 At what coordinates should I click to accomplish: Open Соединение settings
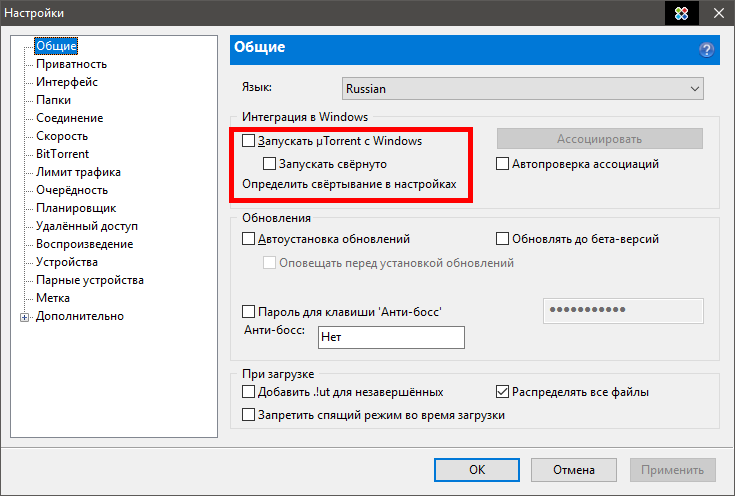click(69, 118)
